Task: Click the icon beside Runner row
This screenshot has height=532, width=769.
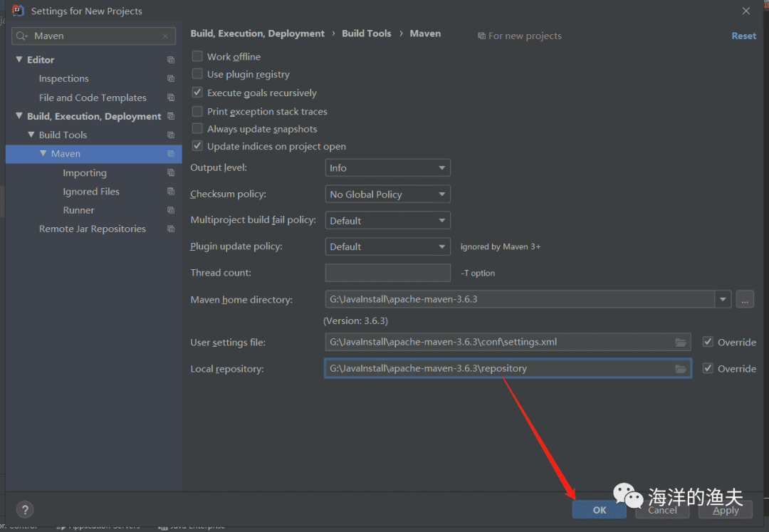Action: point(171,210)
